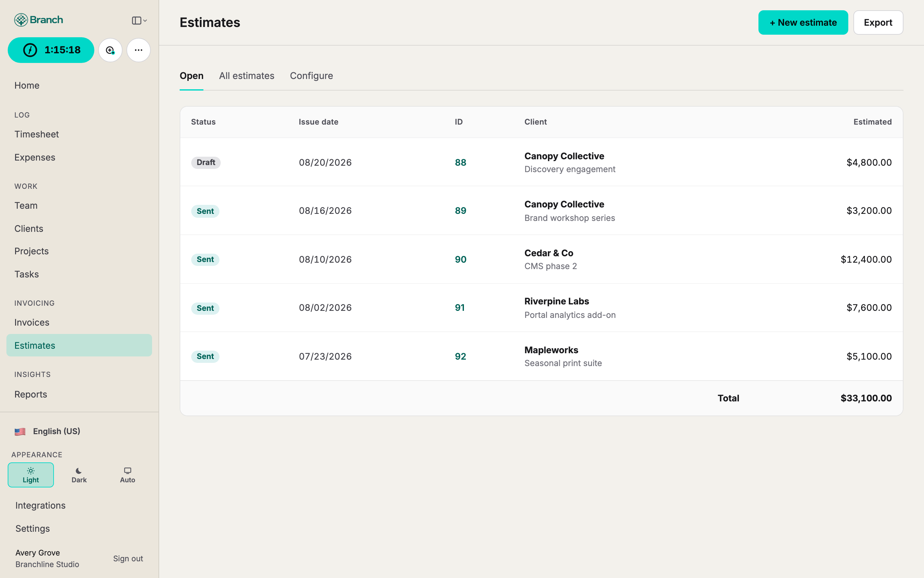The image size is (924, 578).
Task: Open Settings in the sidebar
Action: (32, 529)
